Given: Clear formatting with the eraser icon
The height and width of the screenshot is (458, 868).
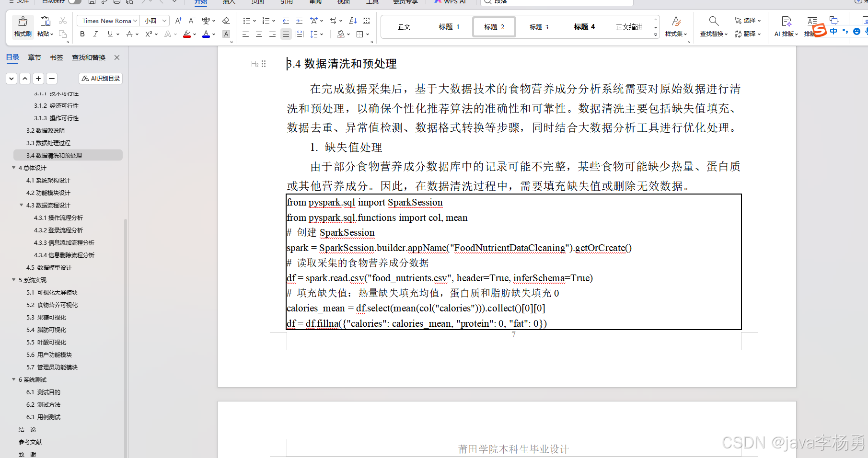Looking at the screenshot, I should point(226,21).
